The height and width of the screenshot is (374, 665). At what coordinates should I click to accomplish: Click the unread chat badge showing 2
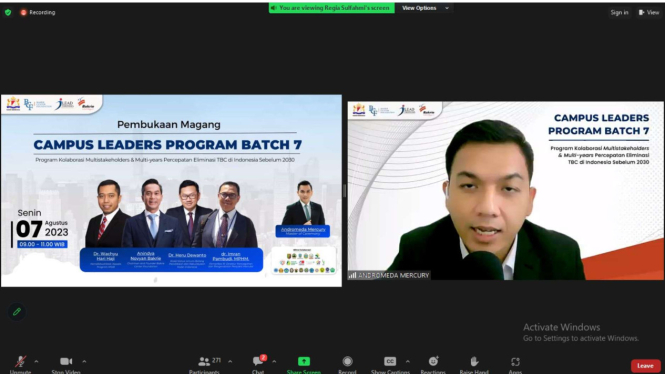coord(263,357)
